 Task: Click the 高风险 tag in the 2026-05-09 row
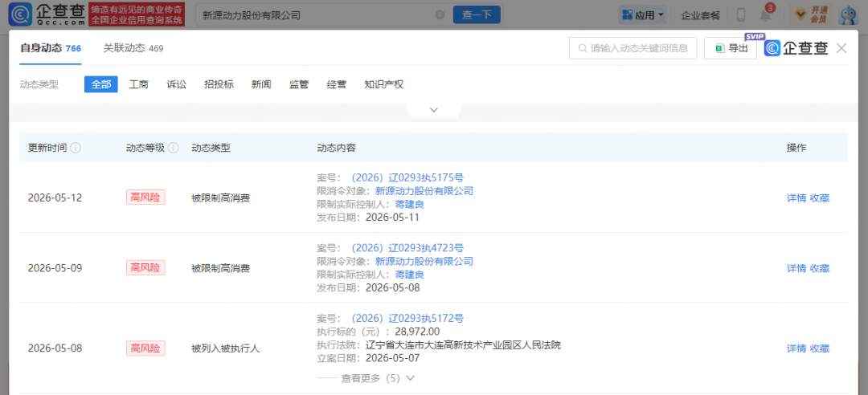(145, 268)
